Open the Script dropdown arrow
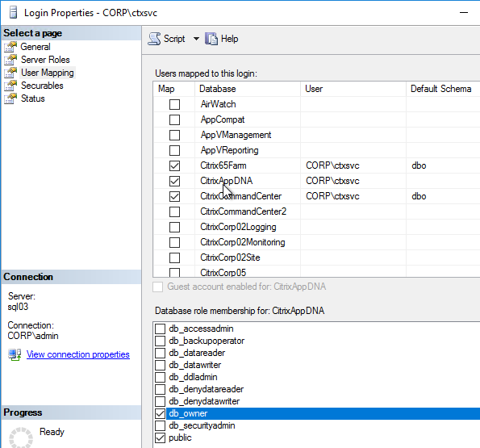 click(196, 39)
